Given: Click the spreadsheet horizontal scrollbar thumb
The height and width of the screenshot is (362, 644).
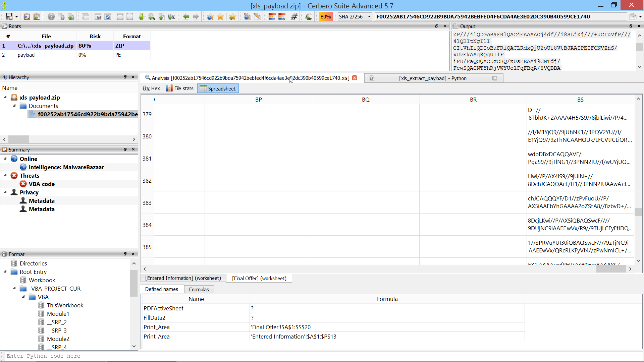Looking at the screenshot, I should pyautogui.click(x=611, y=269).
